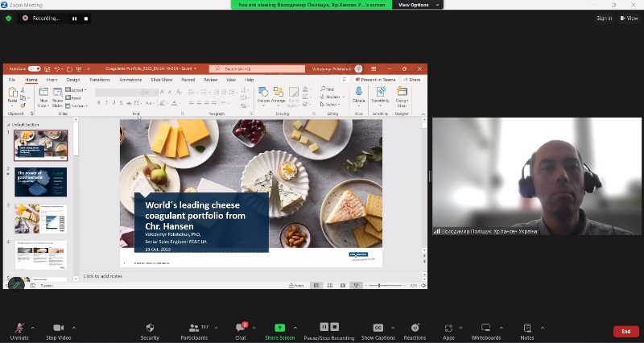Open the Apps panel
The height and width of the screenshot is (343, 644).
448,330
